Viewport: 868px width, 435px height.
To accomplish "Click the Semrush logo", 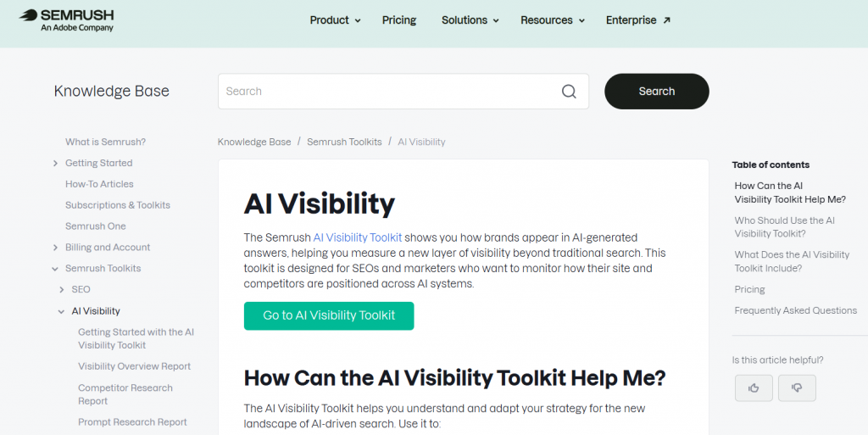I will [66, 20].
